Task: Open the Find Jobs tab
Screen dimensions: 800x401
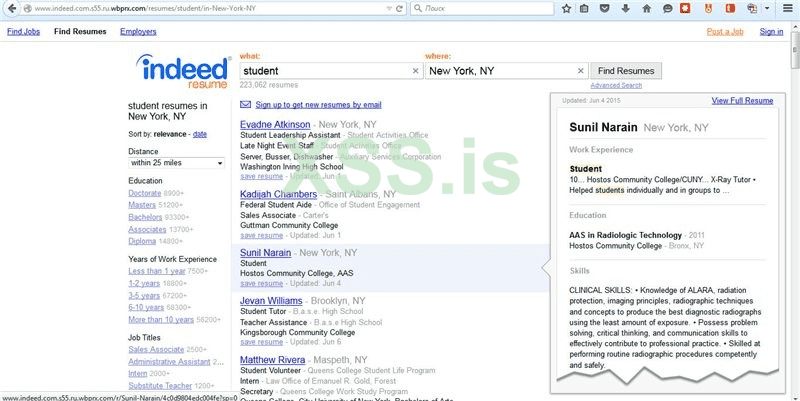Action: coord(23,32)
